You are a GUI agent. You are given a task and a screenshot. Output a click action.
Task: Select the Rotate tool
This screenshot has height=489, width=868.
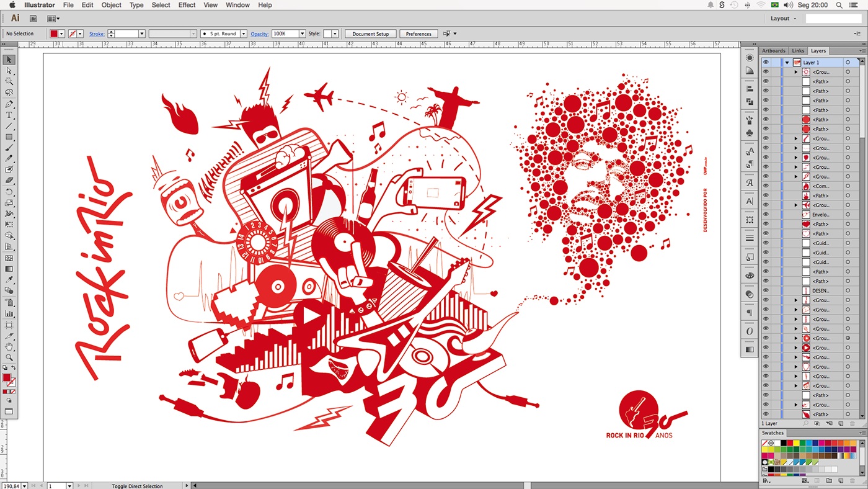pyautogui.click(x=9, y=192)
